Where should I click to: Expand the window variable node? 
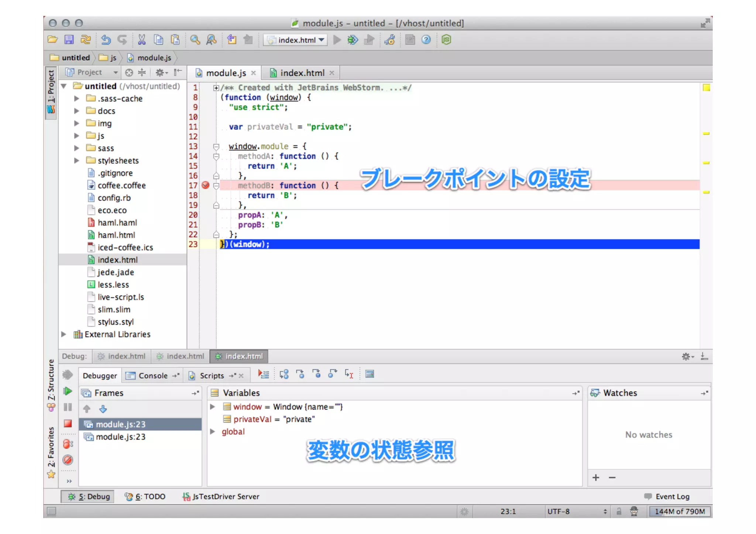[x=213, y=407]
